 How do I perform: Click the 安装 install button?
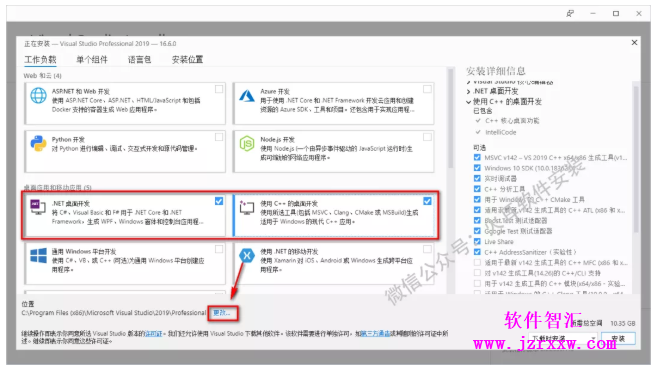tap(618, 339)
